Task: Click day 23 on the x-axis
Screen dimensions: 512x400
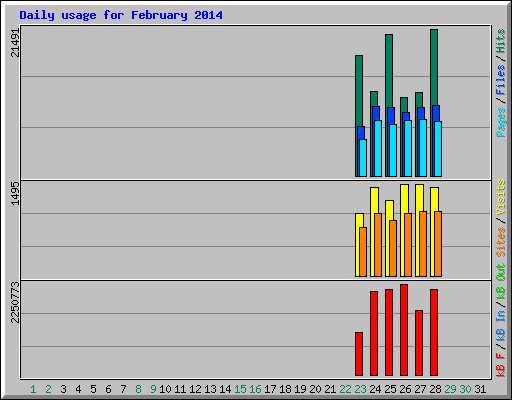Action: (360, 389)
